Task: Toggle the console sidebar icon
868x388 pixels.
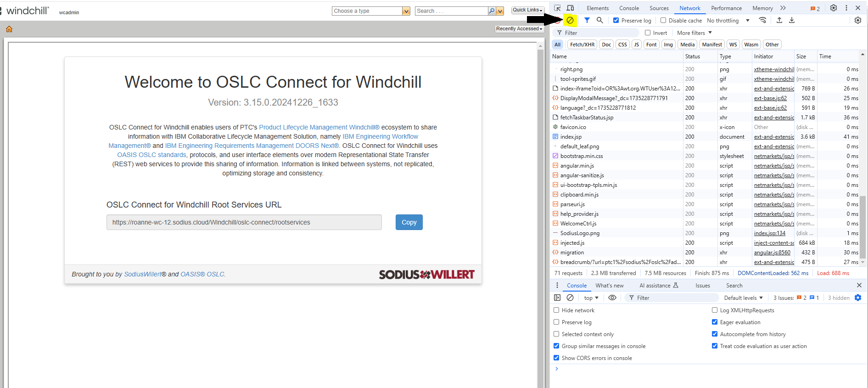Action: tap(557, 298)
